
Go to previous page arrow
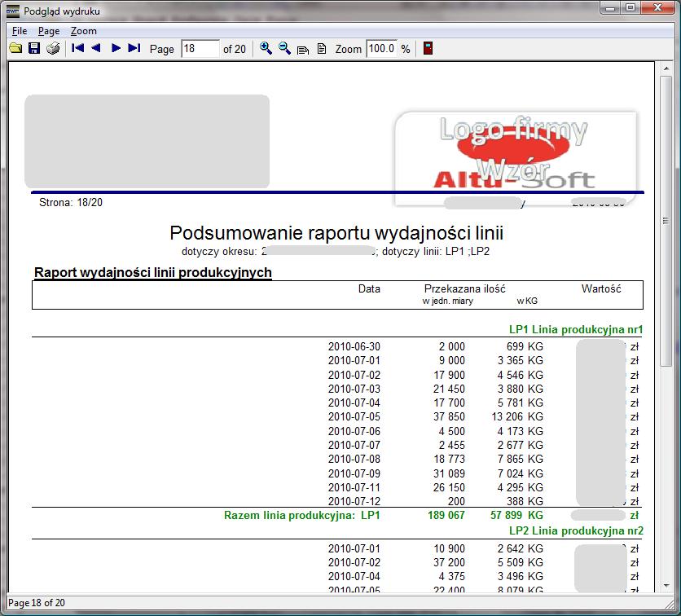pos(96,49)
